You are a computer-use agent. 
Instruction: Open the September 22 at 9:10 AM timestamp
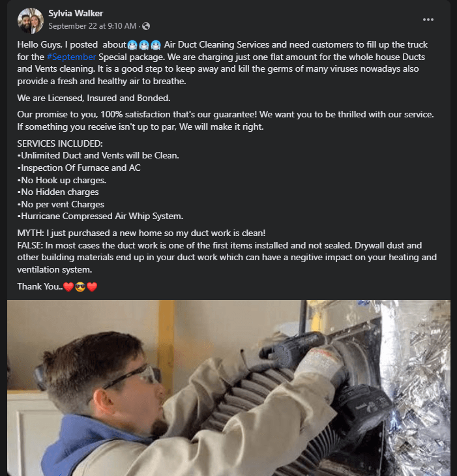93,26
